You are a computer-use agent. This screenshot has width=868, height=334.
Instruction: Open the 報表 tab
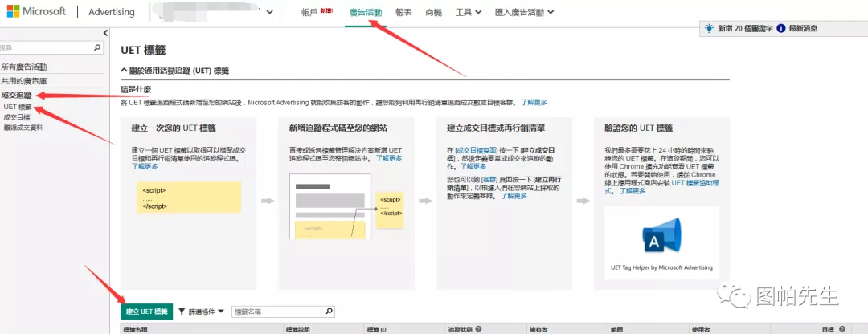403,12
